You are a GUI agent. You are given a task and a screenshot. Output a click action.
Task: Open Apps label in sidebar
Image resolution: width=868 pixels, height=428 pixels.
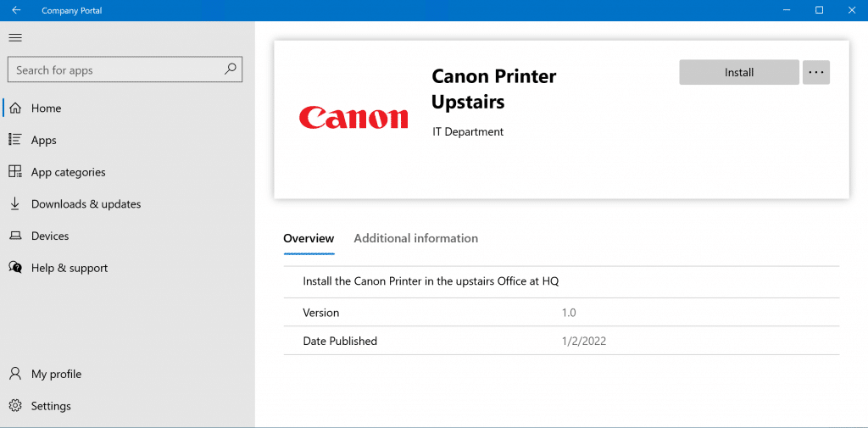(44, 141)
